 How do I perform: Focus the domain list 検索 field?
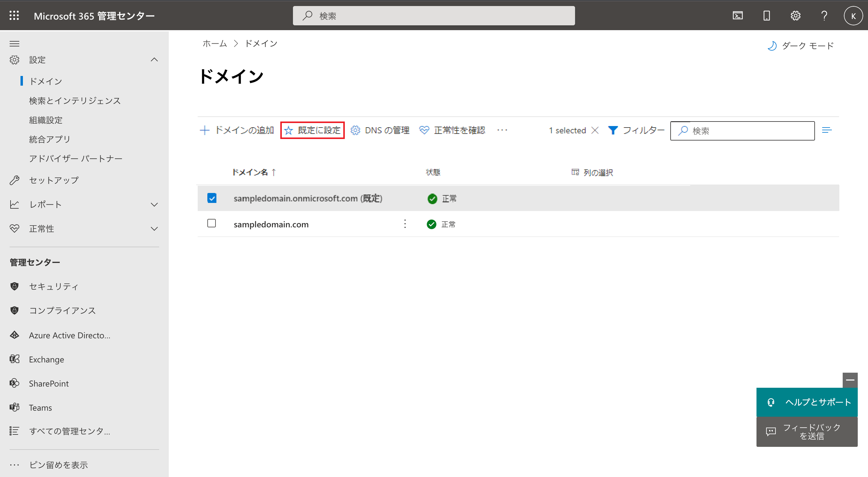tap(742, 131)
